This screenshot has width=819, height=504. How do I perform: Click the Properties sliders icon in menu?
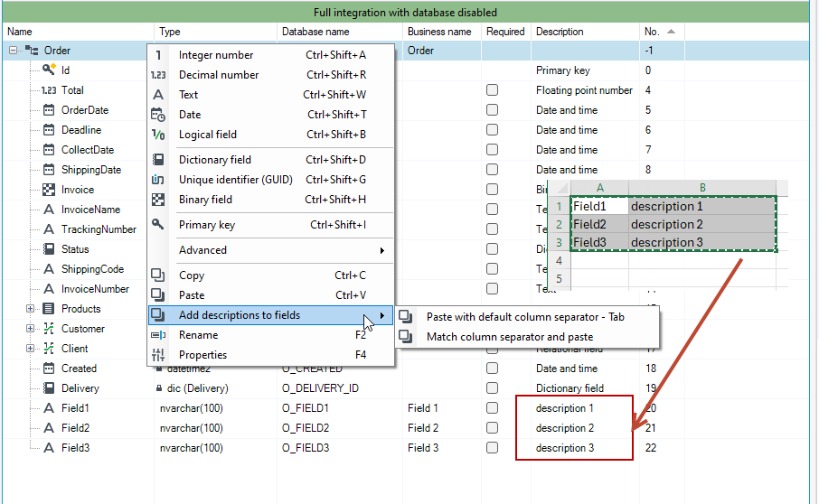tap(157, 355)
